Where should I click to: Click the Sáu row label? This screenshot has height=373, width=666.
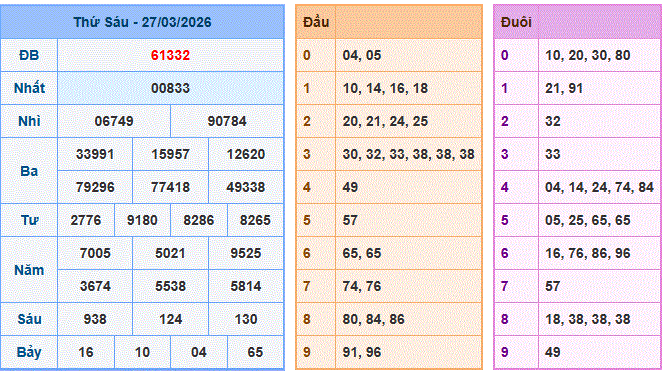click(29, 319)
